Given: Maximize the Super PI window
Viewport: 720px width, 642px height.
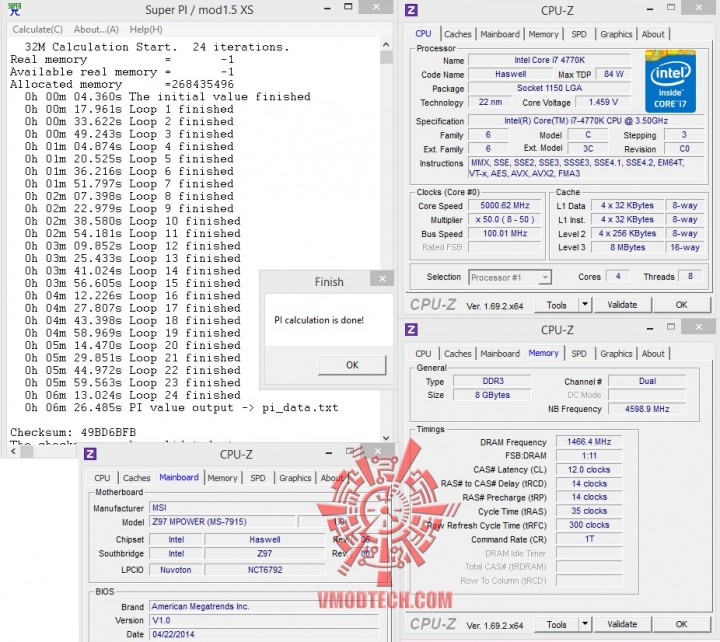Looking at the screenshot, I should [x=349, y=7].
